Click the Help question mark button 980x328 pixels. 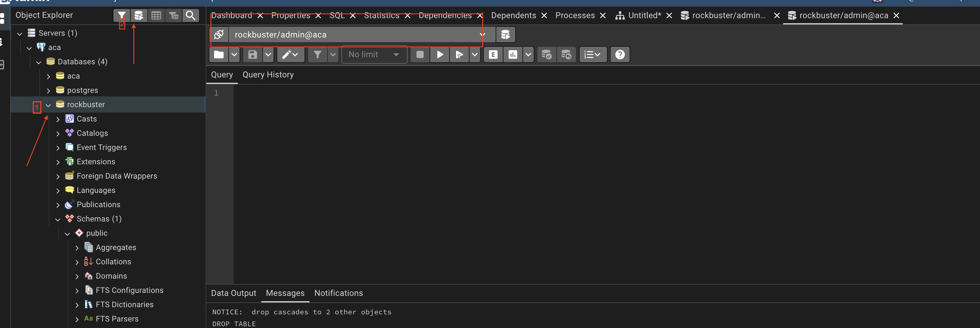click(620, 54)
